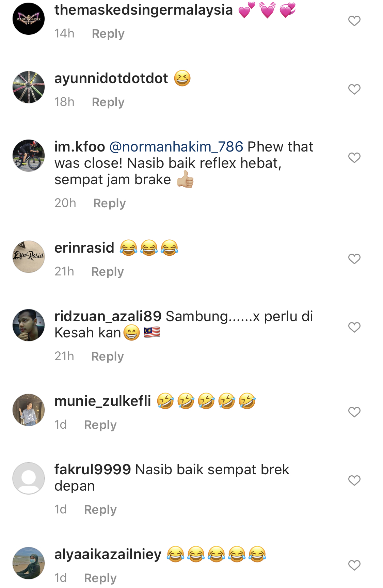Open the munie_zulkefli username profile
This screenshot has height=588, width=383.
[103, 401]
